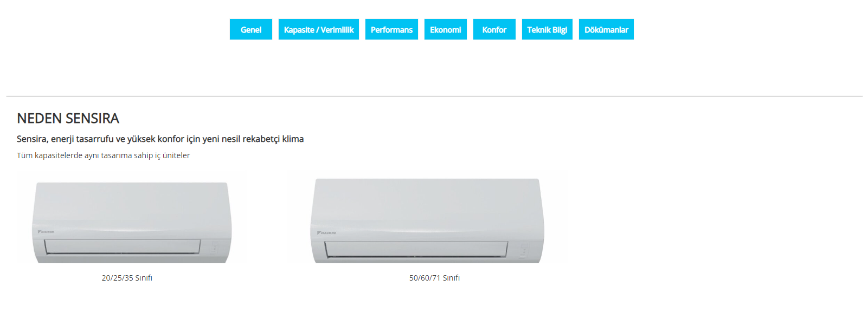Switch to Kapasite / Verimlilik tab
The image size is (868, 325).
318,29
